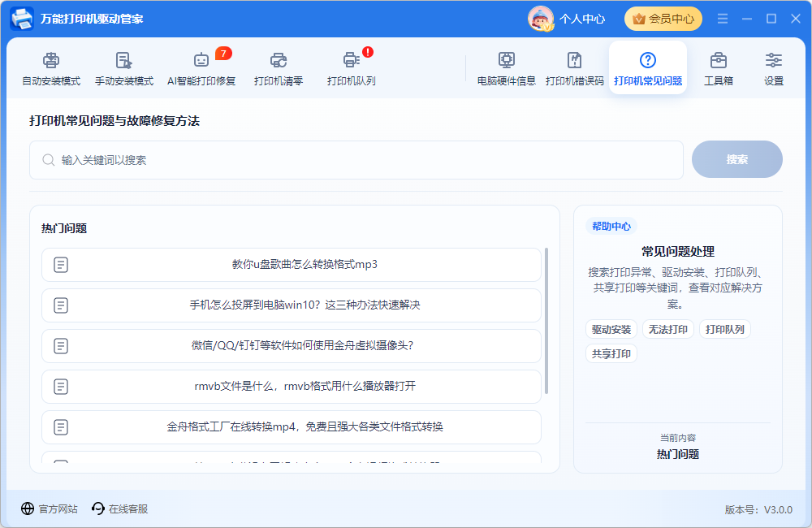Click the printer app logo

click(x=22, y=19)
